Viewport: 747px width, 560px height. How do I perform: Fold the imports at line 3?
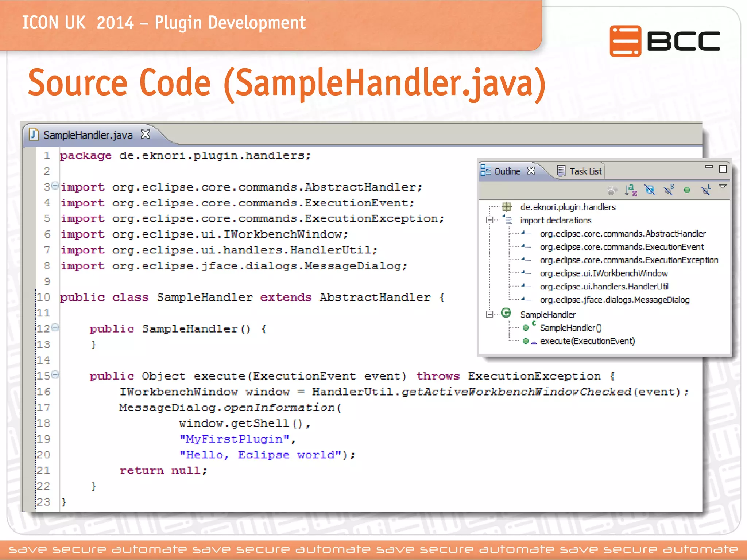pyautogui.click(x=55, y=186)
